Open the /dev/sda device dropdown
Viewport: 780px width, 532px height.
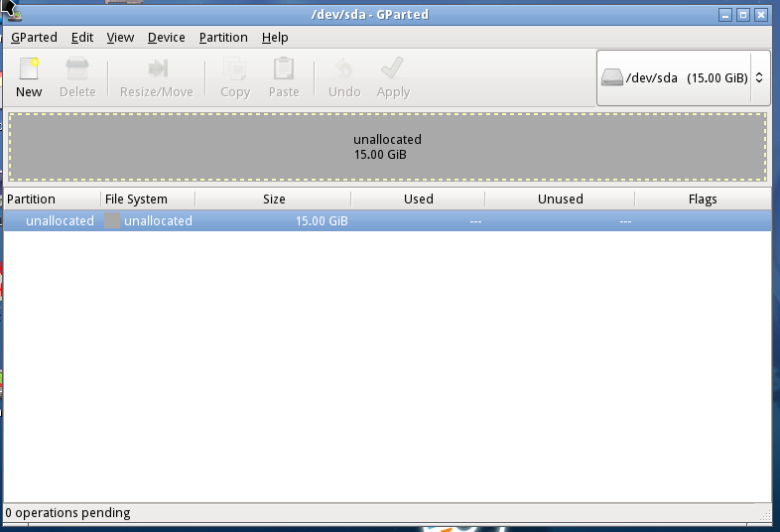pos(684,77)
